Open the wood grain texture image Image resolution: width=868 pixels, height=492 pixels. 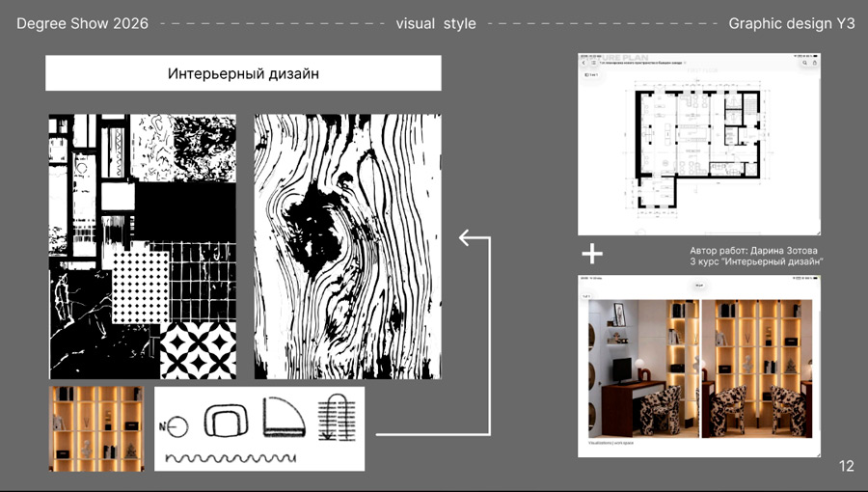(348, 247)
